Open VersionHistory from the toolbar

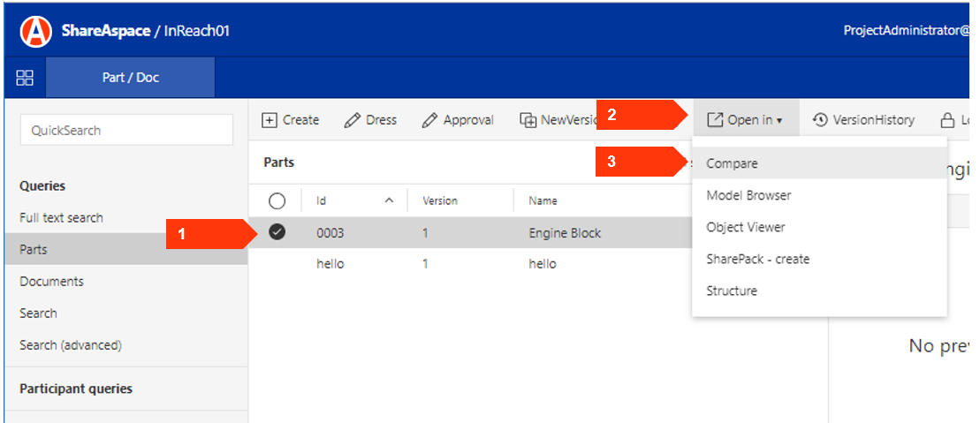pos(863,120)
